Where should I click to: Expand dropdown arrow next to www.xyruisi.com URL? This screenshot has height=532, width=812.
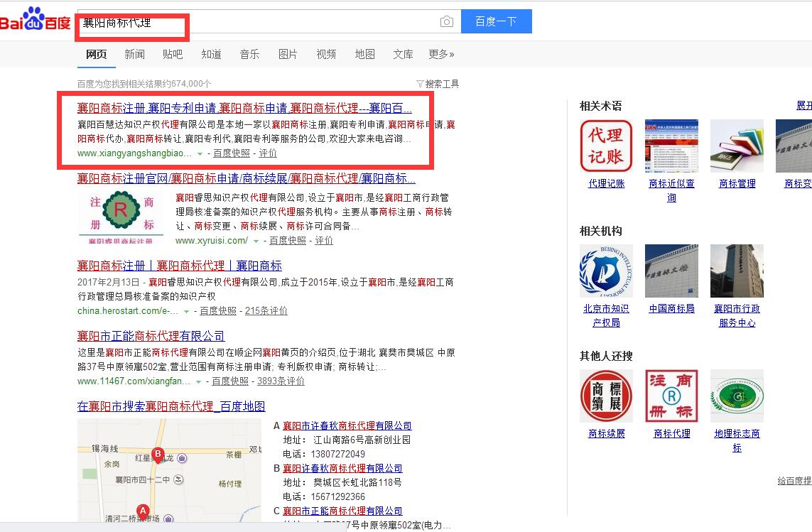tap(256, 241)
